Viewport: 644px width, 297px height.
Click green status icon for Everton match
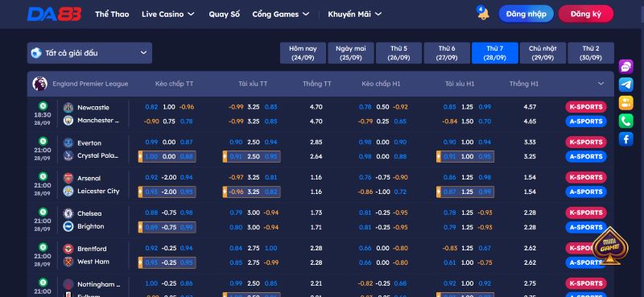(43, 141)
